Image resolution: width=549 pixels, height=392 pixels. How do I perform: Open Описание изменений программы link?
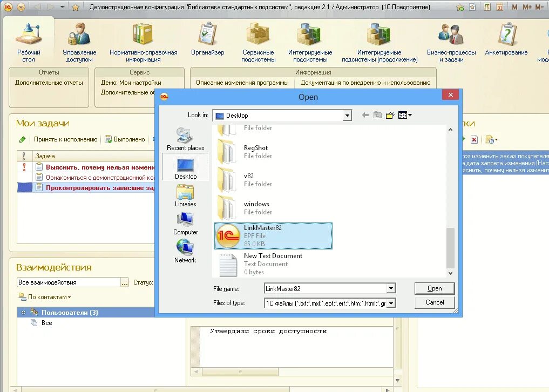pos(242,83)
